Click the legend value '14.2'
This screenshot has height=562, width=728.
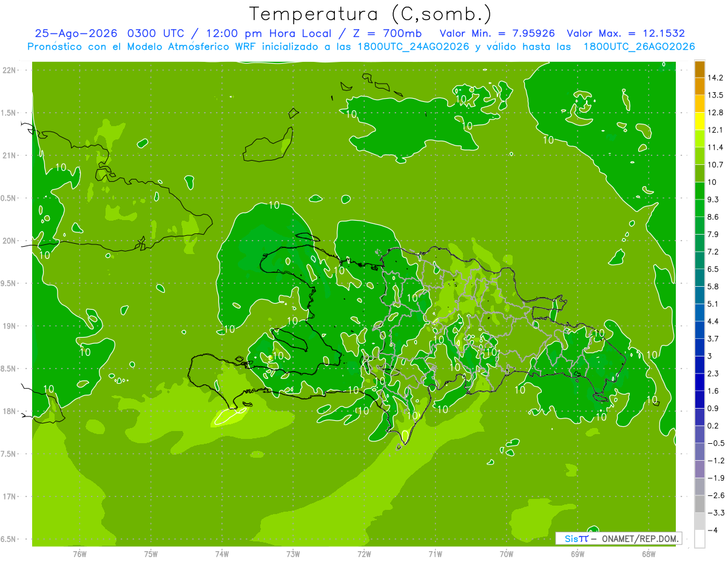(x=715, y=78)
